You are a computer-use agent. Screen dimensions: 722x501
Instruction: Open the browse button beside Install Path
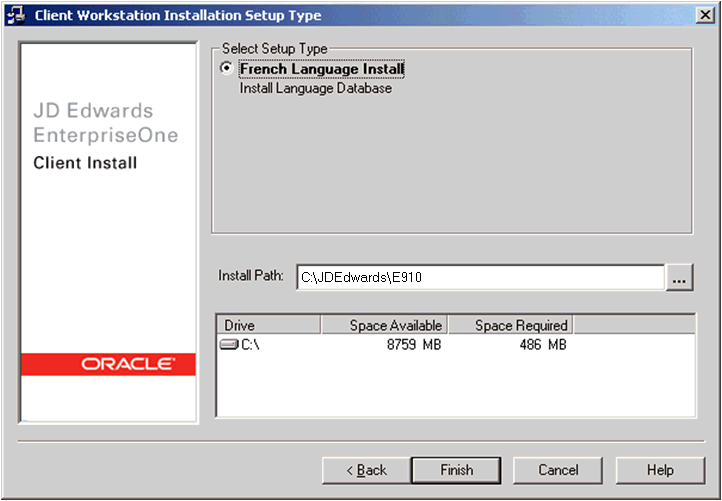pyautogui.click(x=680, y=277)
